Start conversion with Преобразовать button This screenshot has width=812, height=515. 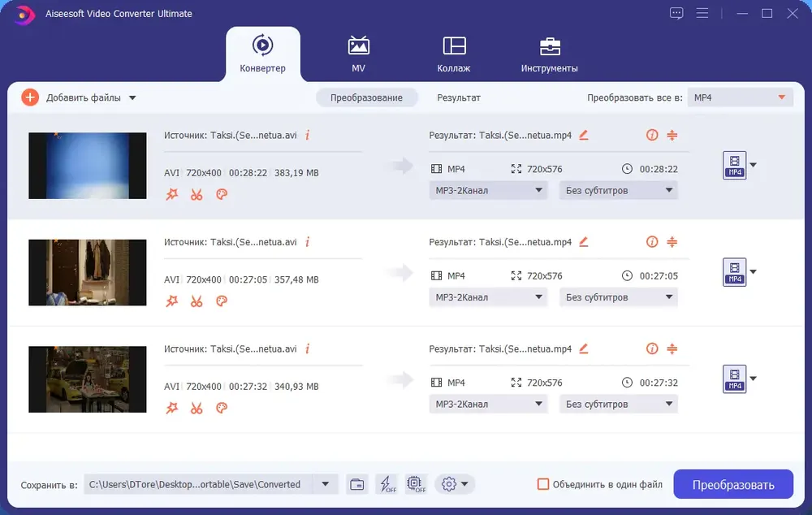pyautogui.click(x=733, y=484)
